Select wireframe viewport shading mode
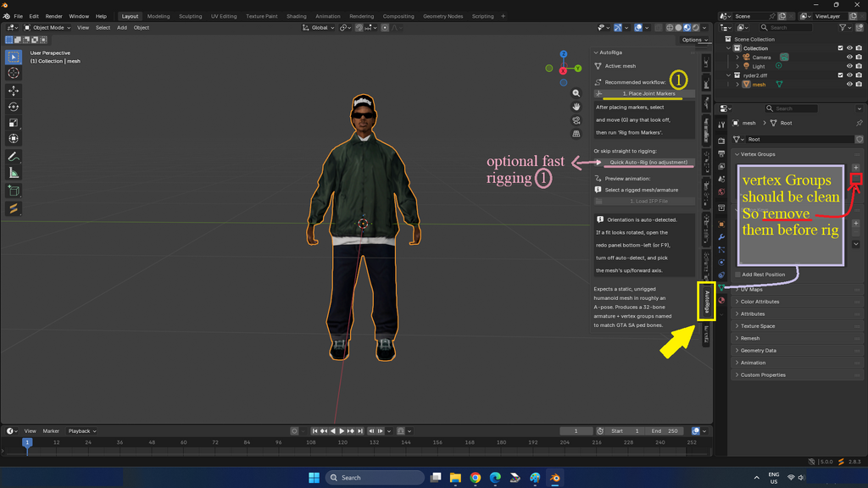The width and height of the screenshot is (868, 488). click(670, 28)
